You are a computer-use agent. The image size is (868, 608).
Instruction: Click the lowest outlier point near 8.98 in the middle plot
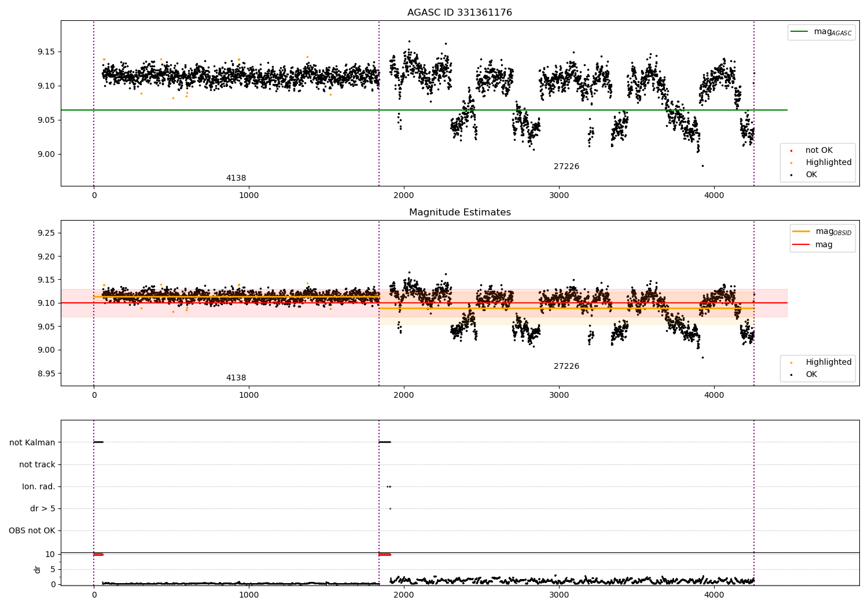coord(703,357)
